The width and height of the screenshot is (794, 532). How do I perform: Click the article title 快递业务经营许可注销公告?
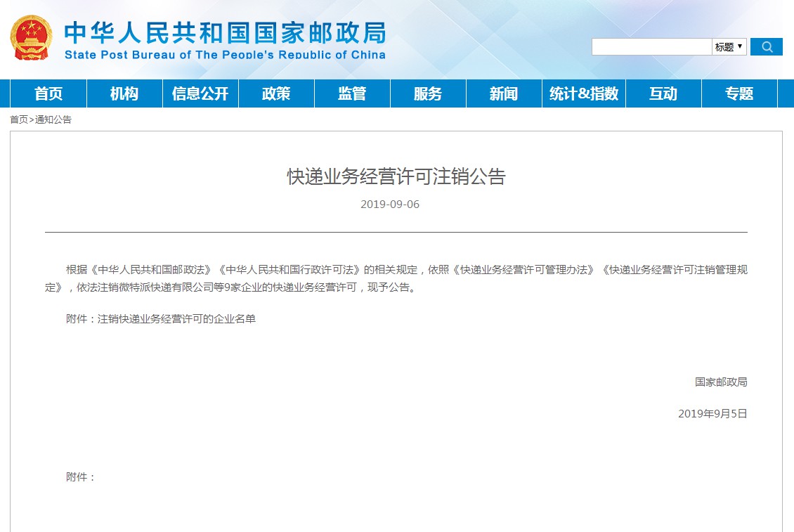click(x=396, y=176)
